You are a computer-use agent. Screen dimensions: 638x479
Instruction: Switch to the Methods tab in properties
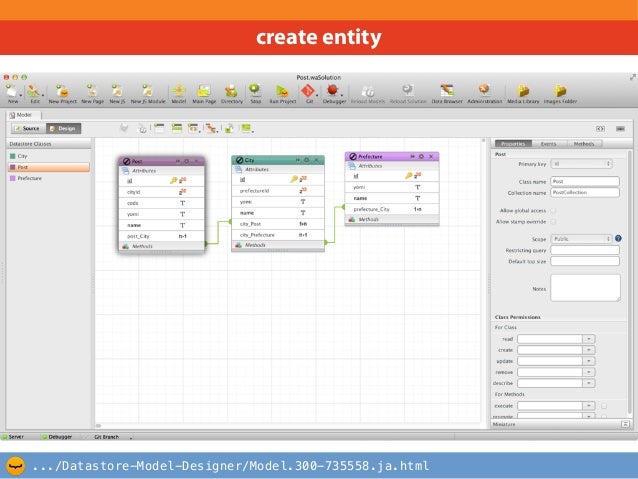pyautogui.click(x=585, y=144)
